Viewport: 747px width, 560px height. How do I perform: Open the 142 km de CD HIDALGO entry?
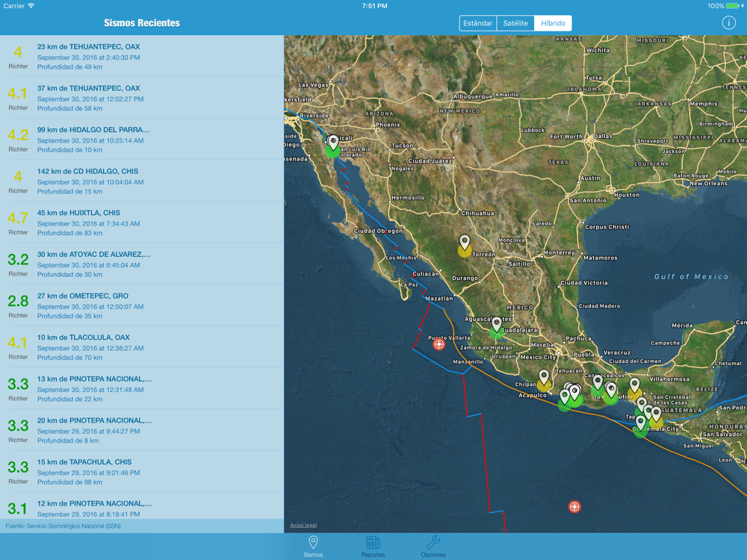pos(142,181)
